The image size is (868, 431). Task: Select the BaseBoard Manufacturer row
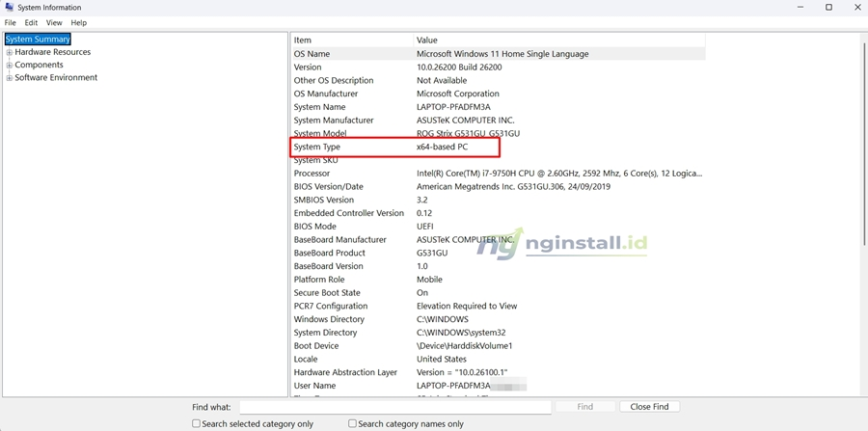coord(499,239)
